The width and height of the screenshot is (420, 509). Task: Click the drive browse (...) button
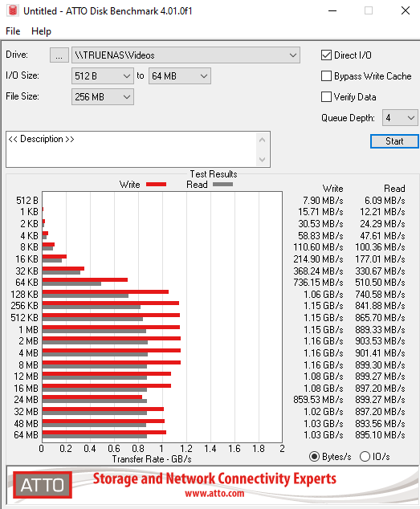point(59,55)
